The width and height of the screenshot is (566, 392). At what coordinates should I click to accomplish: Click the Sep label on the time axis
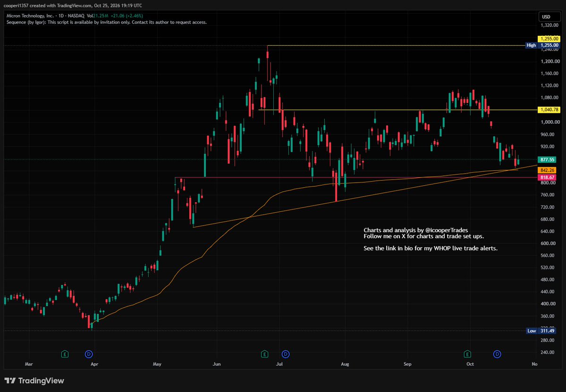pyautogui.click(x=407, y=364)
